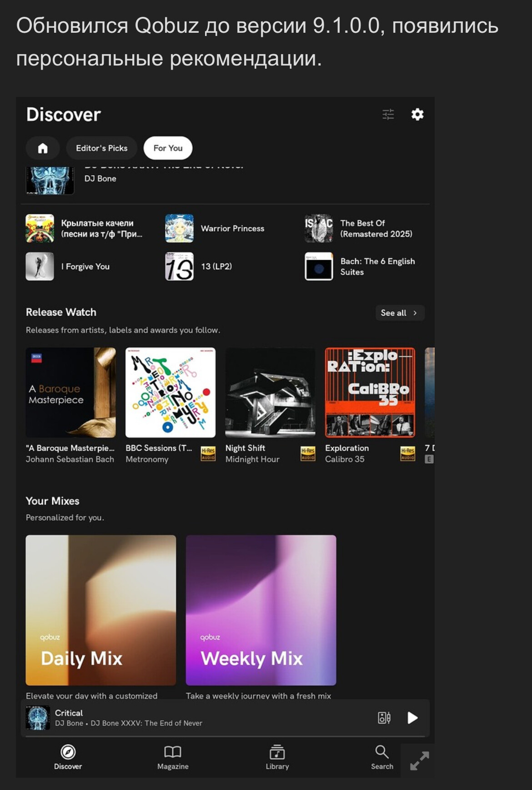Click the Exploration album title
Screen dimensions: 532x790
tap(347, 448)
